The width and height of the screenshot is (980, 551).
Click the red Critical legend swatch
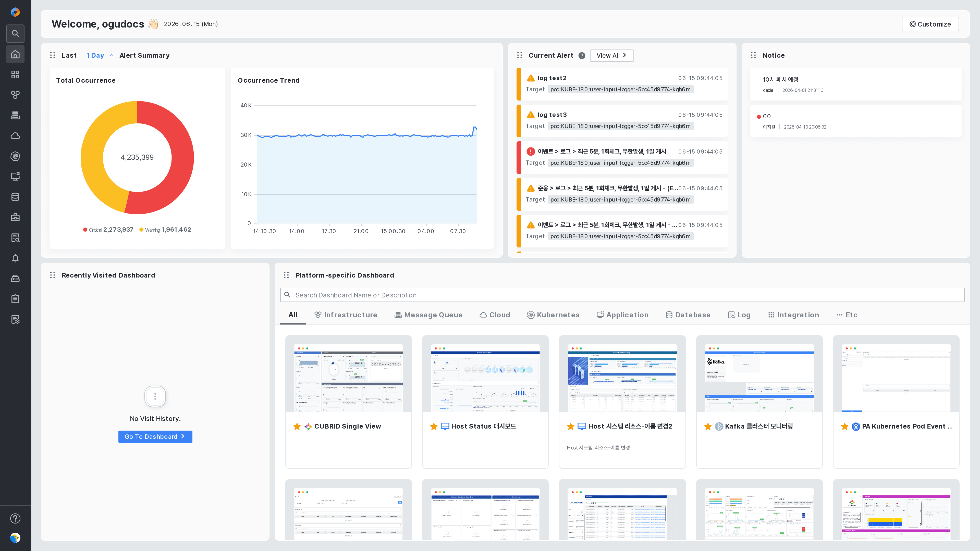coord(85,230)
